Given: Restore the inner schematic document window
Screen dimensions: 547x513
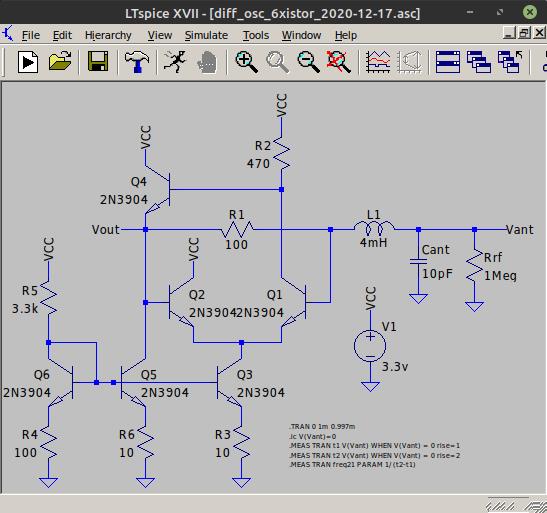Looking at the screenshot, I should [524, 33].
